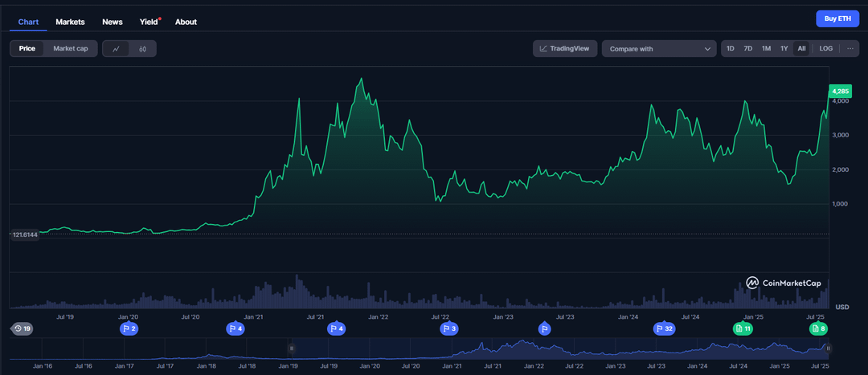
Task: Click the right range slider handle
Action: tap(829, 349)
